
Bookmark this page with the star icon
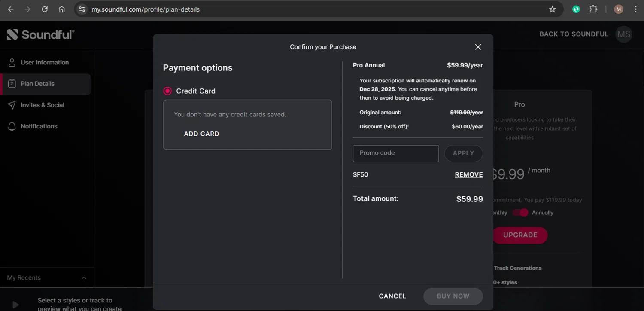(x=553, y=9)
